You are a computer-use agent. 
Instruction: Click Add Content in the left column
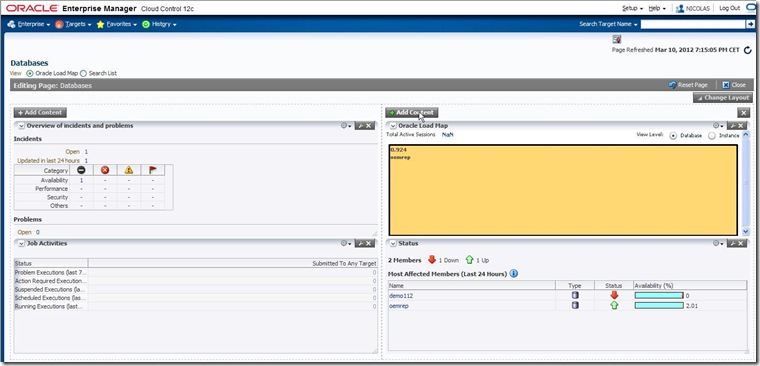coord(40,112)
